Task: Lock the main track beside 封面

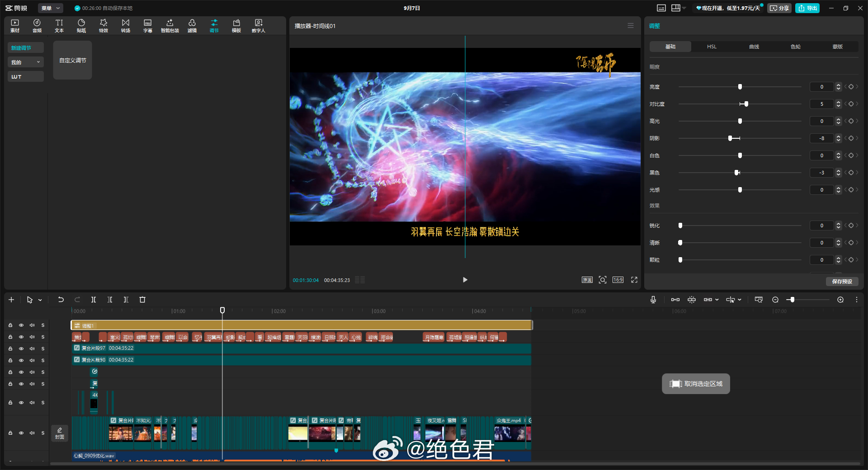Action: pyautogui.click(x=10, y=433)
